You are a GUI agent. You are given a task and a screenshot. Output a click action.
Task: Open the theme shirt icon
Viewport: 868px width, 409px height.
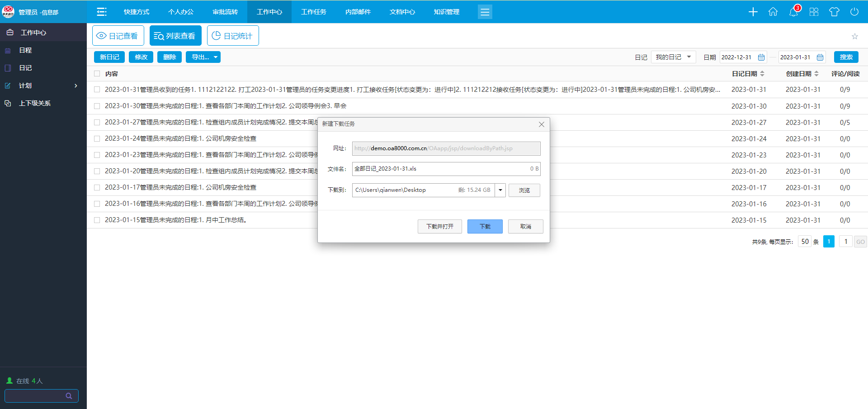[834, 12]
